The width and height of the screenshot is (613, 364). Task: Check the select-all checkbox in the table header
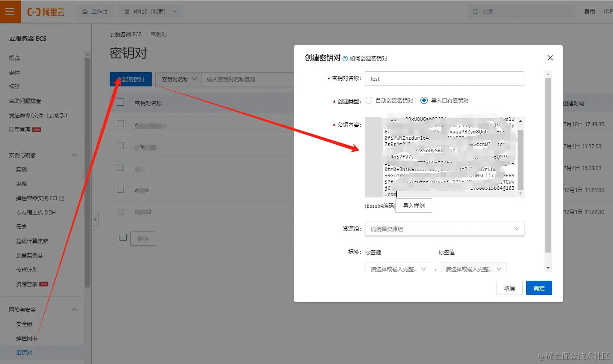(x=120, y=102)
